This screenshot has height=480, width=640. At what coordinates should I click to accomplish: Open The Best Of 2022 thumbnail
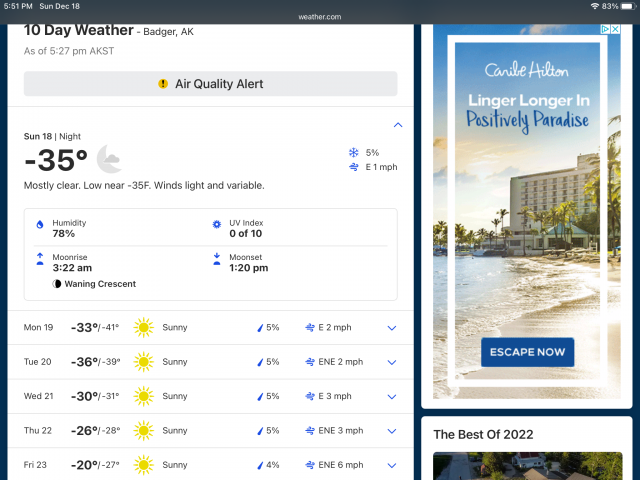(x=526, y=466)
